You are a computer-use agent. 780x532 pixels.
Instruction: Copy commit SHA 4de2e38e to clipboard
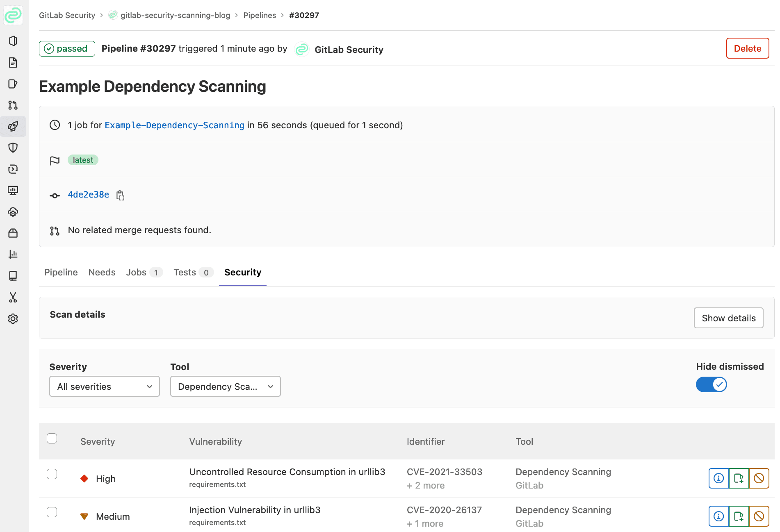(120, 195)
